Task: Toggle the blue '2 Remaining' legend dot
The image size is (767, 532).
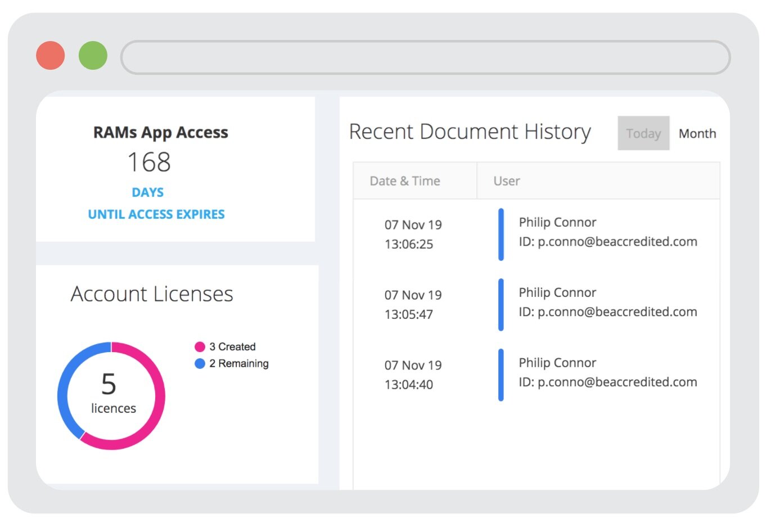Action: (x=200, y=364)
